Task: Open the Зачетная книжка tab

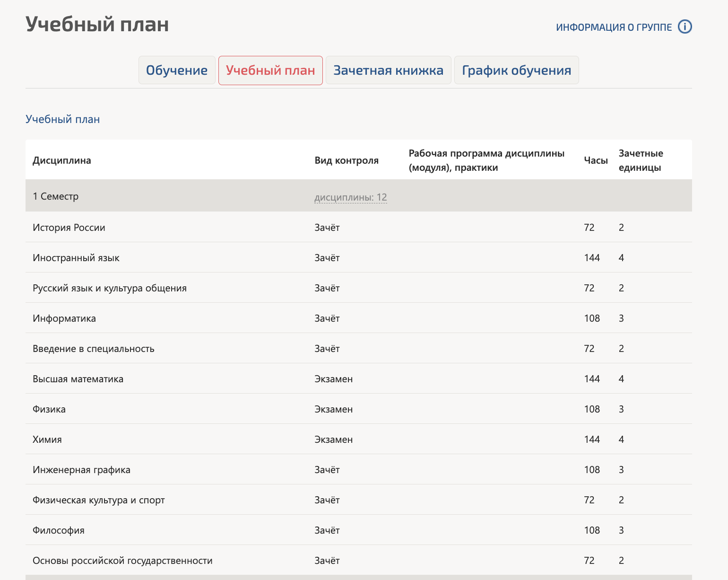Action: 389,70
